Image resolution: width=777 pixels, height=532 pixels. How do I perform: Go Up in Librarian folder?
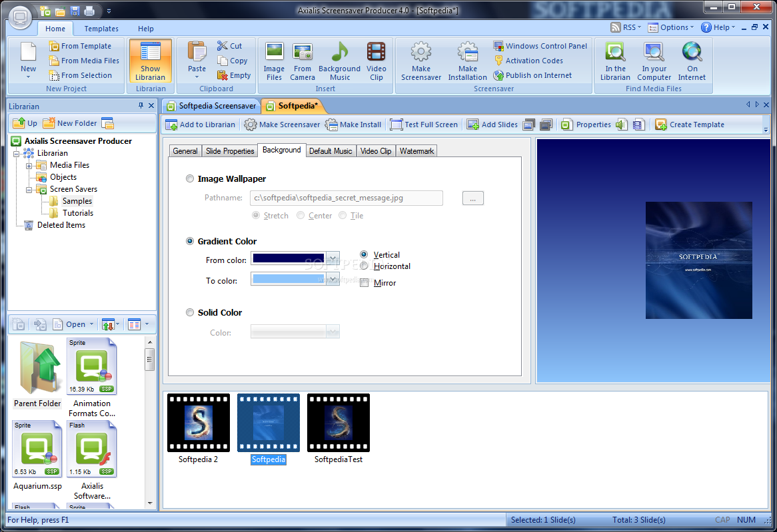[25, 123]
